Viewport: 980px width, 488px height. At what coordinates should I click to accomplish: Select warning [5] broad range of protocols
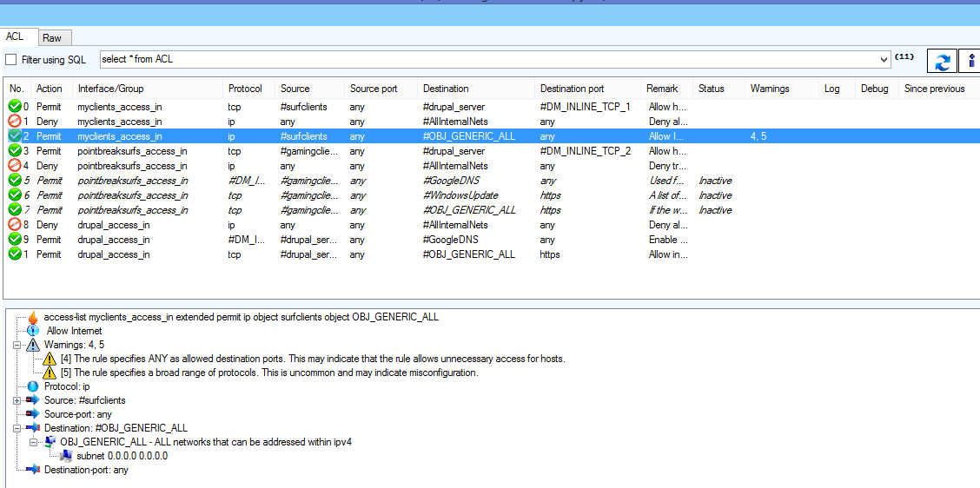pos(269,373)
